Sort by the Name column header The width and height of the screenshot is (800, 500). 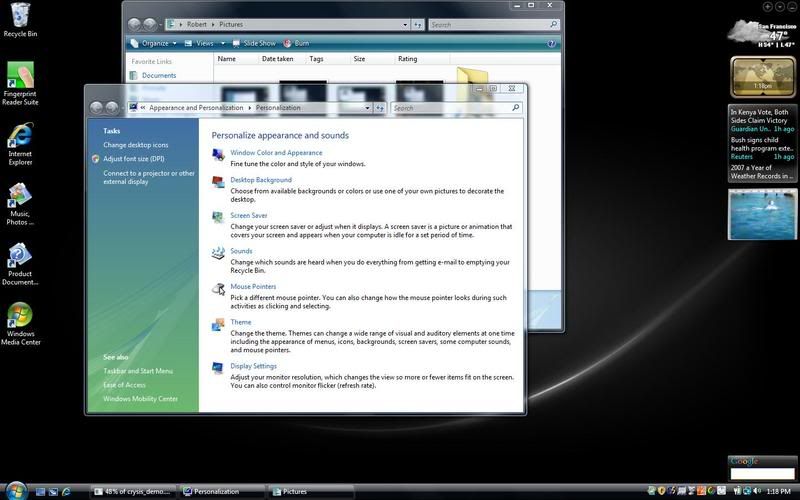tap(236, 59)
